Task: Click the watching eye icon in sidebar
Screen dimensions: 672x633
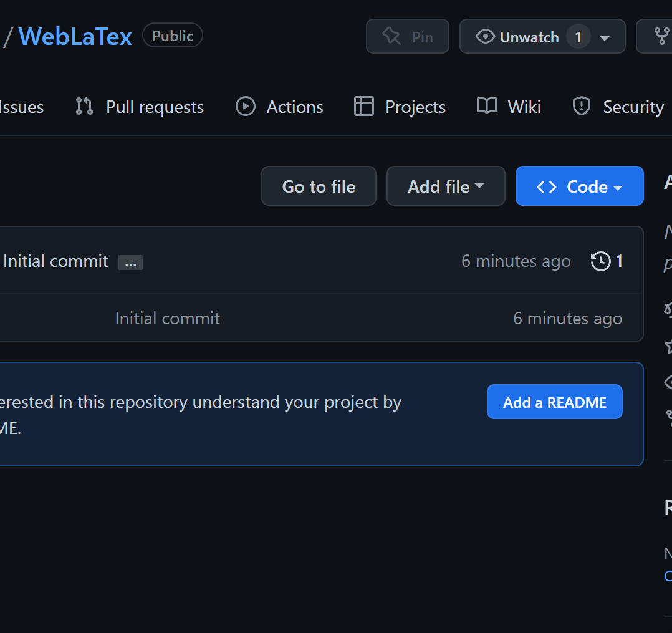Action: point(668,382)
